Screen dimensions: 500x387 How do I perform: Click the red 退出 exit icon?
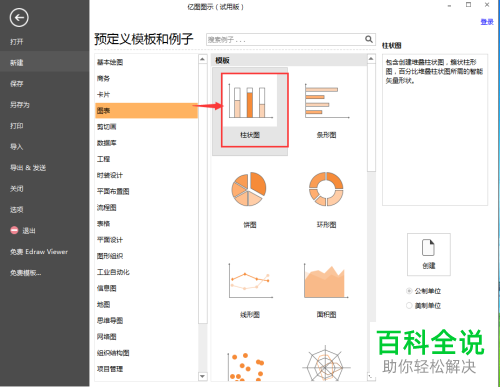click(x=14, y=230)
